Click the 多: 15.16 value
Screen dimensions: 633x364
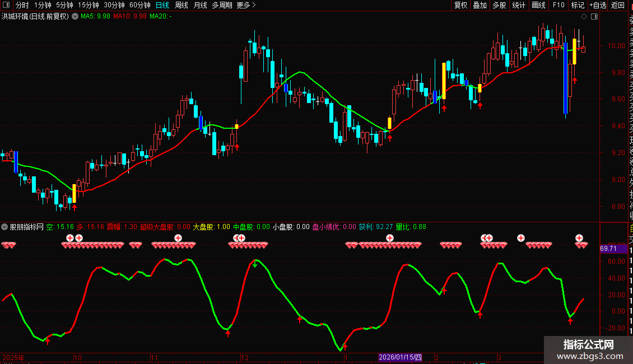[x=90, y=227]
